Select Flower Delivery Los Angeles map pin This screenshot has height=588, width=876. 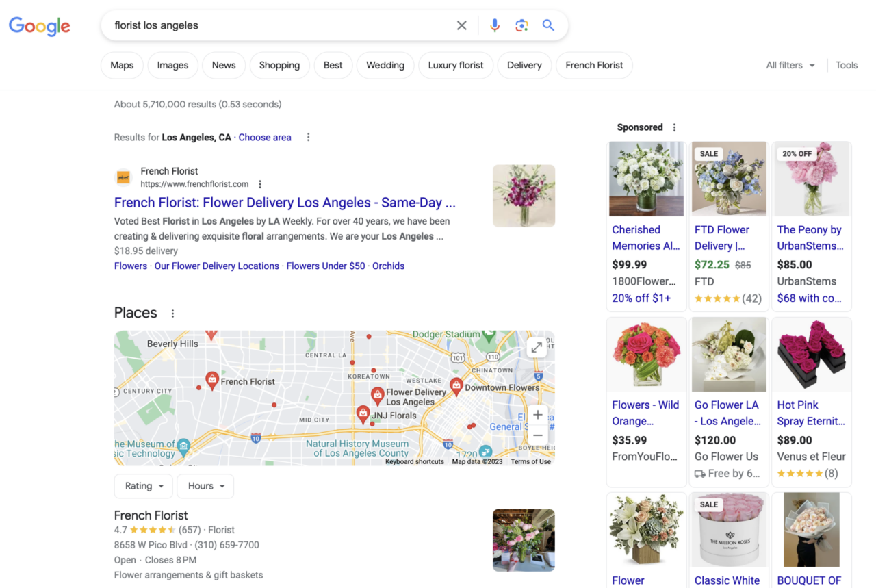[377, 396]
